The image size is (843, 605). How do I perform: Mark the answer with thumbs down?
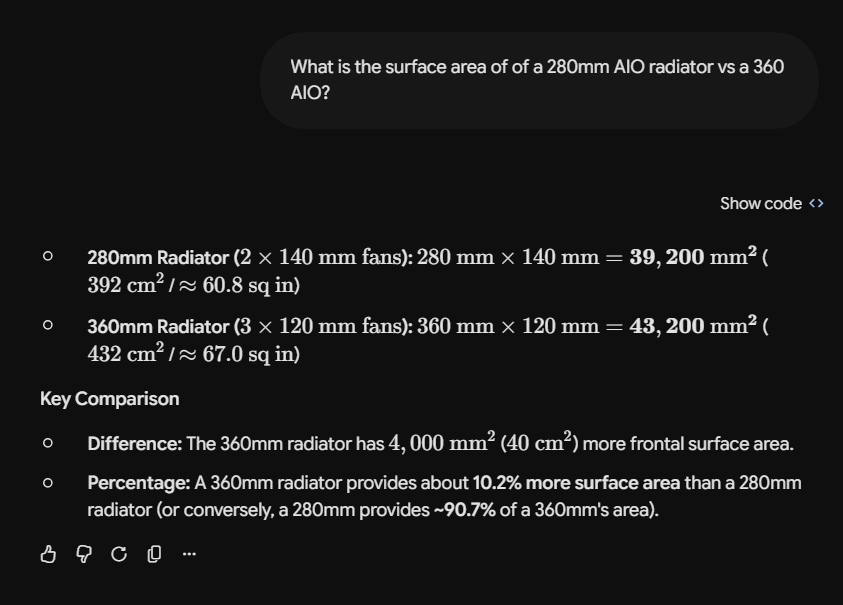tap(84, 554)
